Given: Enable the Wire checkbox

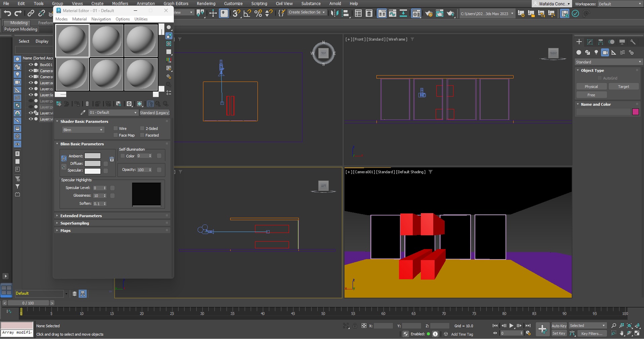Looking at the screenshot, I should [116, 129].
